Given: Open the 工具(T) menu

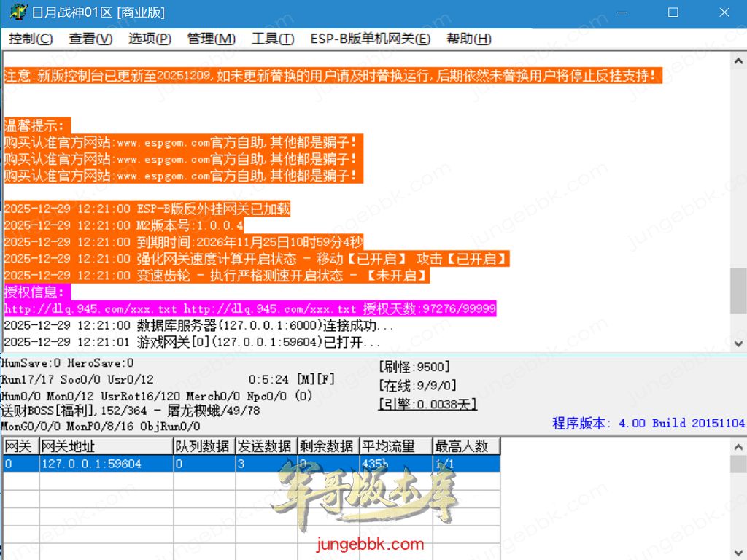Looking at the screenshot, I should point(273,39).
